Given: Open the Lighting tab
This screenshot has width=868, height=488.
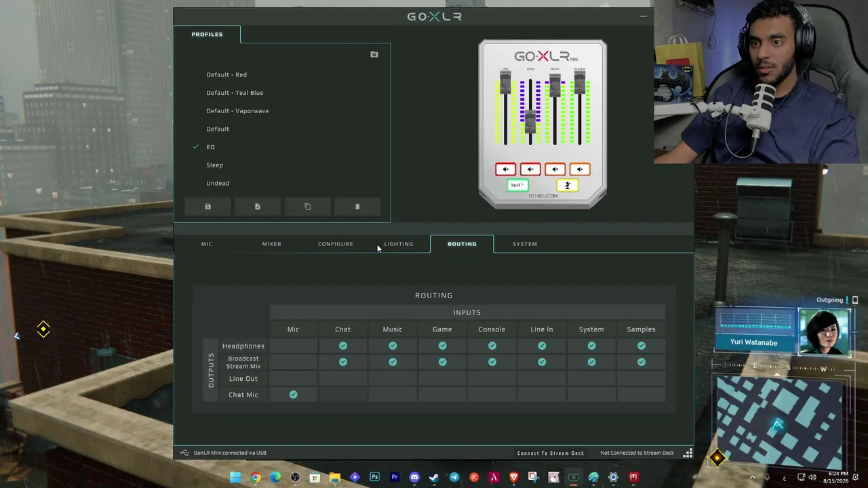Looking at the screenshot, I should click(x=399, y=244).
